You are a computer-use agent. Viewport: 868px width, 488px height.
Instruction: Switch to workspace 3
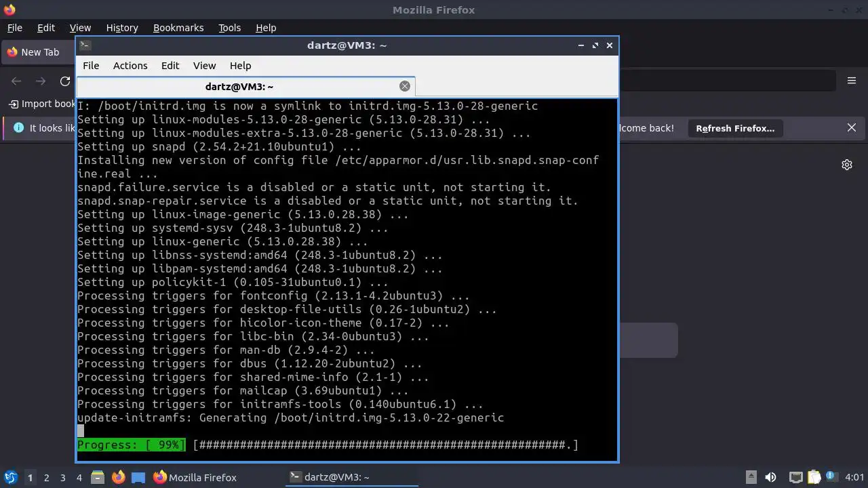pyautogui.click(x=62, y=477)
